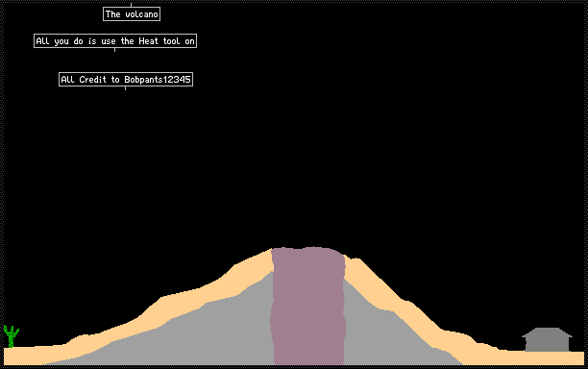Click the gray house wall
This screenshot has width=588, height=369.
tap(547, 344)
